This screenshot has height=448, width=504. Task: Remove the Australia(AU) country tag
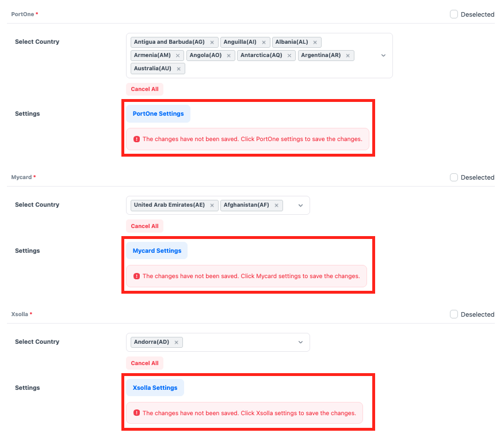tap(178, 69)
